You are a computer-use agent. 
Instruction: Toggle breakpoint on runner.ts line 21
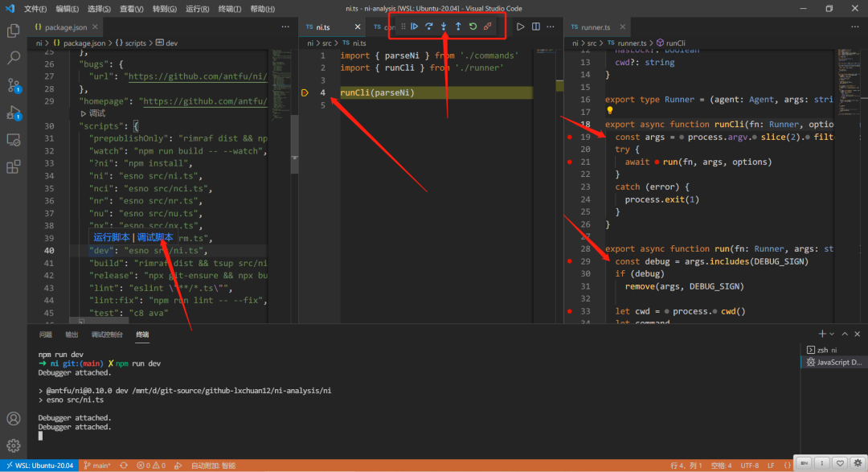click(570, 162)
